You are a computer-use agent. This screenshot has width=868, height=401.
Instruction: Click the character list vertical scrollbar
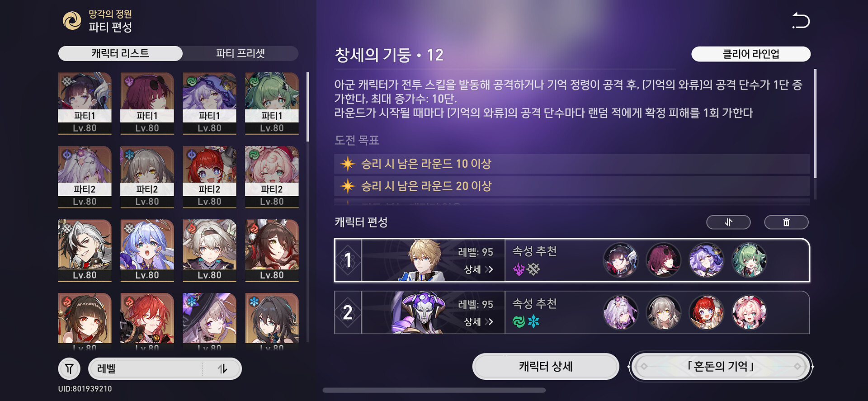[308, 107]
